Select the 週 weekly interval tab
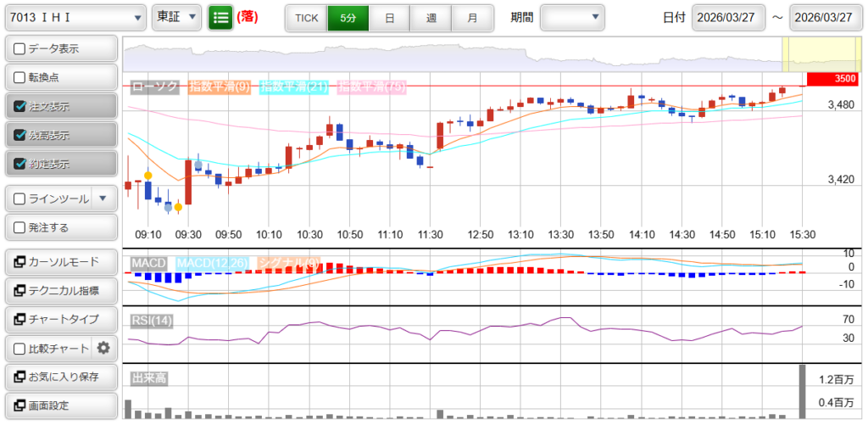 431,17
